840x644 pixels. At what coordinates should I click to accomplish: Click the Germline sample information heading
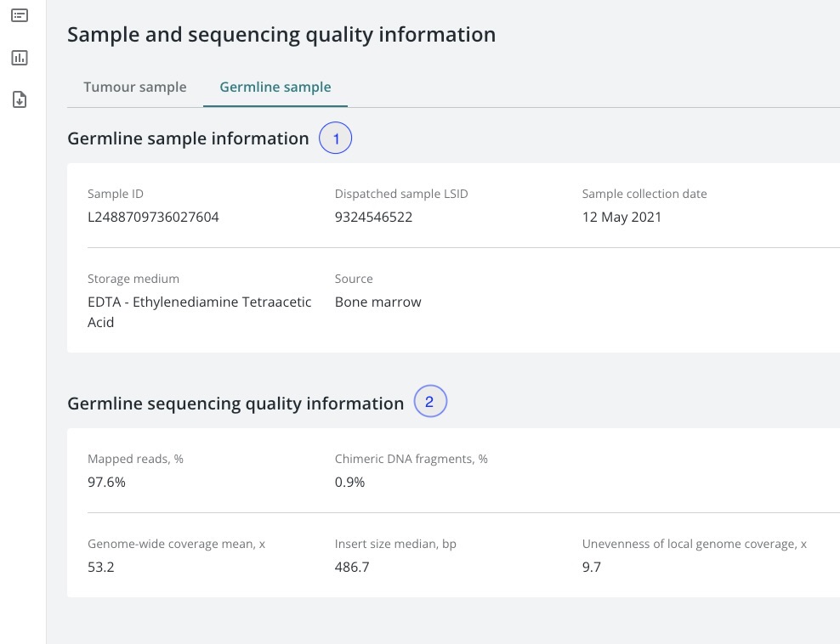coord(188,138)
